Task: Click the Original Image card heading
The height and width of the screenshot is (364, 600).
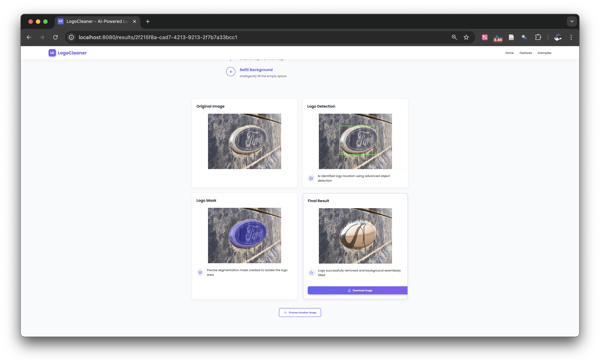Action: [210, 106]
